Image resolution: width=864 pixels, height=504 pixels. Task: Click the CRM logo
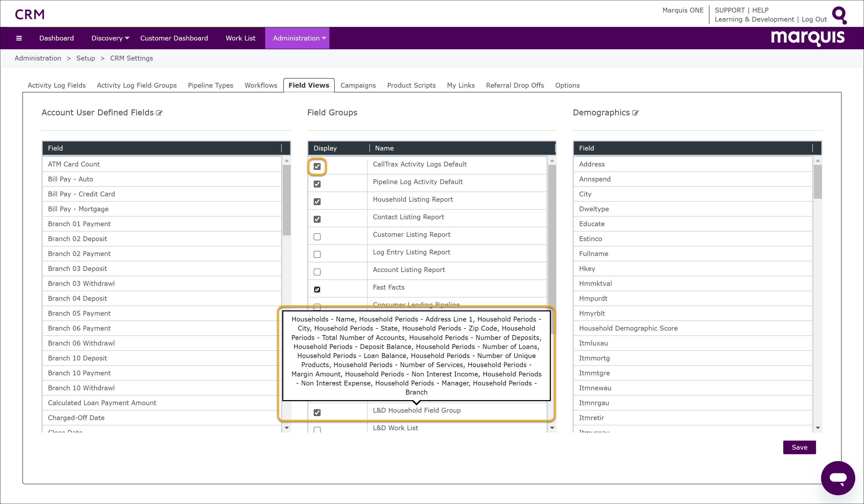click(x=30, y=14)
